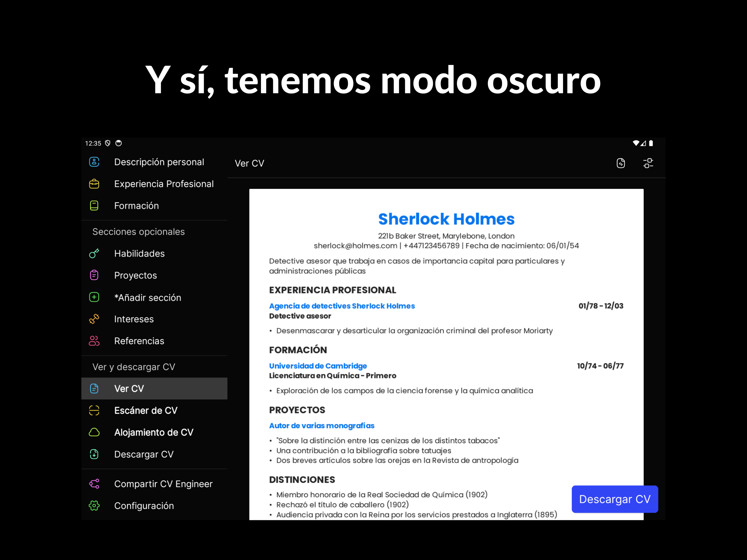This screenshot has height=560, width=747.
Task: Click the 221b Baker Street address line
Action: pyautogui.click(x=446, y=236)
